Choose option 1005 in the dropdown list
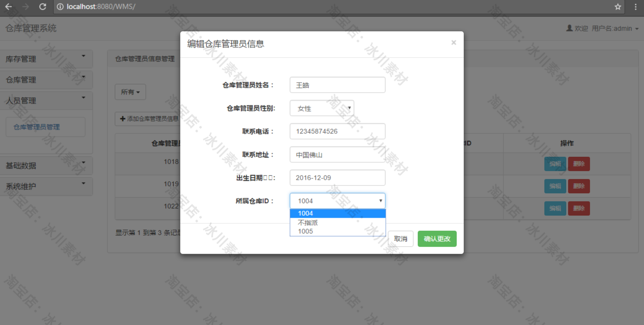Image resolution: width=644 pixels, height=325 pixels. click(338, 231)
